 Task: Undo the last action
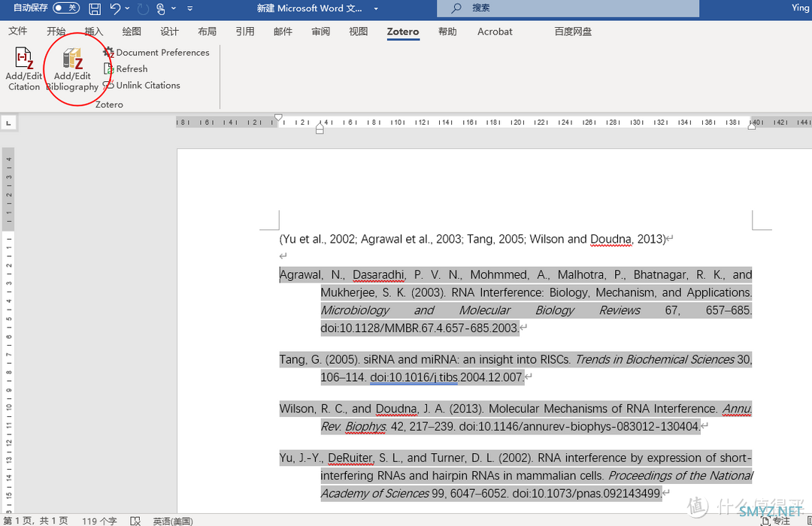115,8
